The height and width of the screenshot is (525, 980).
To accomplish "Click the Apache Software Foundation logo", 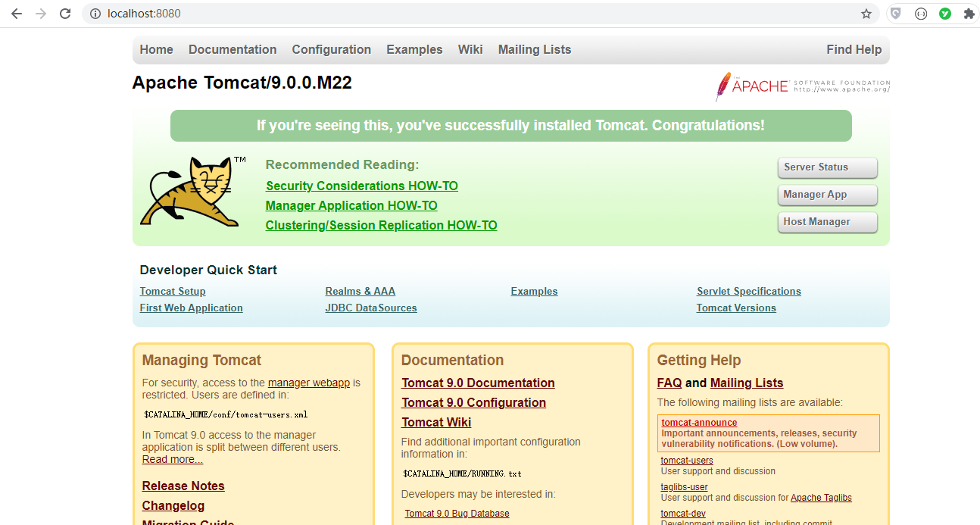I will click(802, 86).
